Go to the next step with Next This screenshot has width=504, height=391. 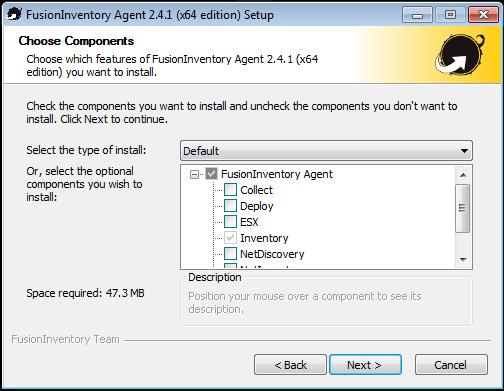tap(365, 365)
